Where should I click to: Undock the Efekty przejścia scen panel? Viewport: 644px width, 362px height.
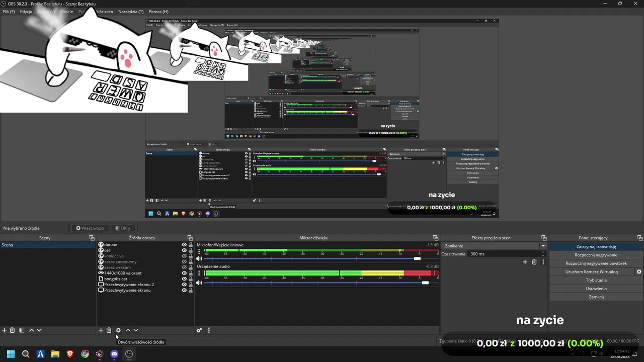[544, 238]
